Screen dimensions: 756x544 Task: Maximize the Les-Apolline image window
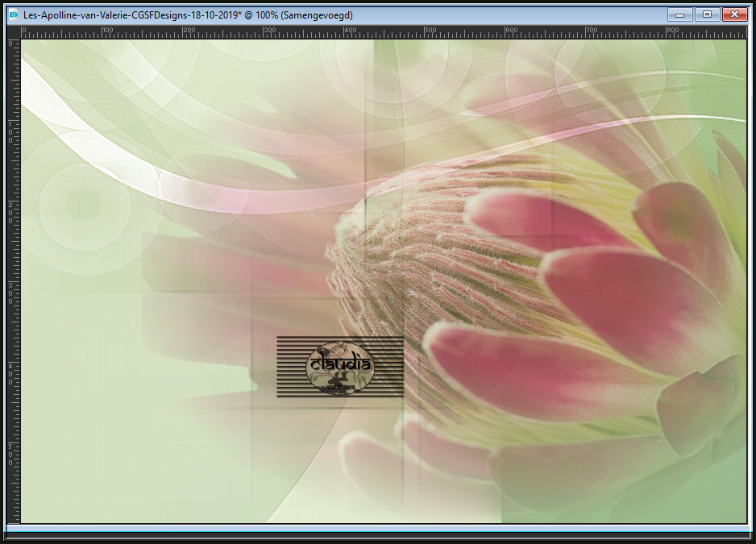[x=708, y=15]
